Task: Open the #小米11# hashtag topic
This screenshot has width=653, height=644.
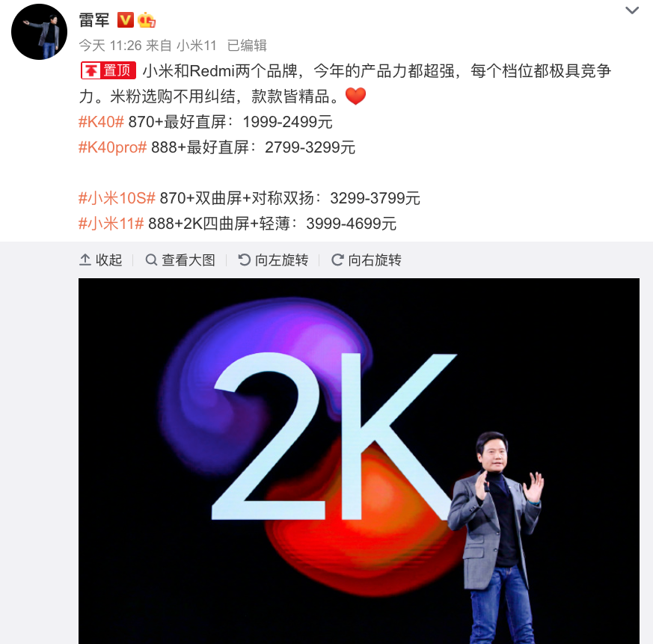Action: click(x=111, y=224)
